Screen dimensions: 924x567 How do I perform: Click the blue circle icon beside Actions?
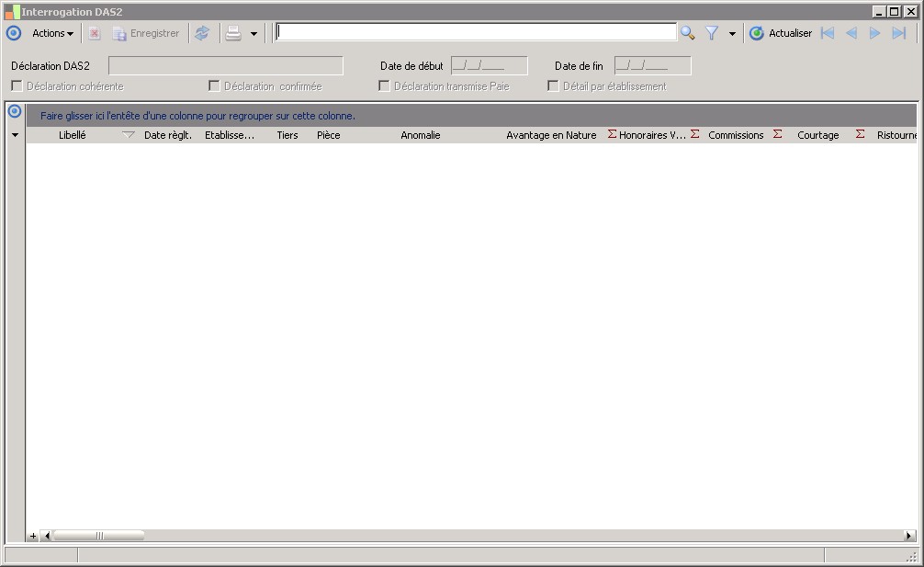pyautogui.click(x=14, y=33)
